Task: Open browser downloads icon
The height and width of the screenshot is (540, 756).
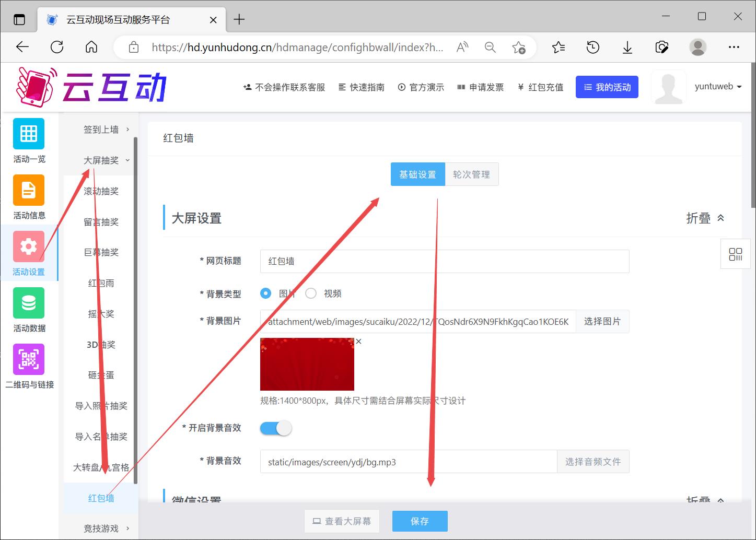Action: (x=627, y=48)
